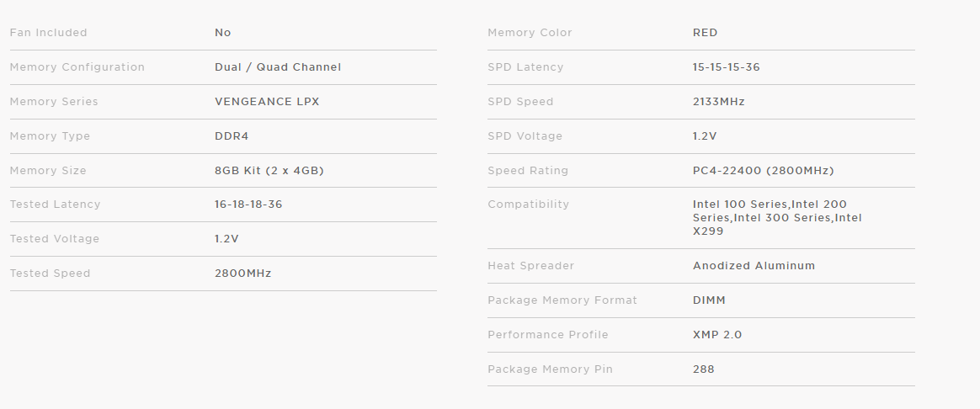
Task: Click the Tested Latency 16-18-18-36 value
Action: point(248,204)
